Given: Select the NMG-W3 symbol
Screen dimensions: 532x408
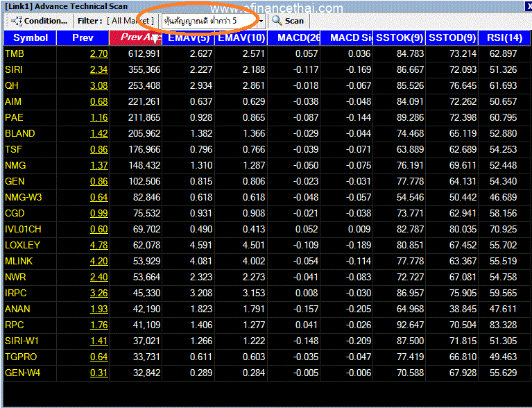Looking at the screenshot, I should [x=24, y=197].
